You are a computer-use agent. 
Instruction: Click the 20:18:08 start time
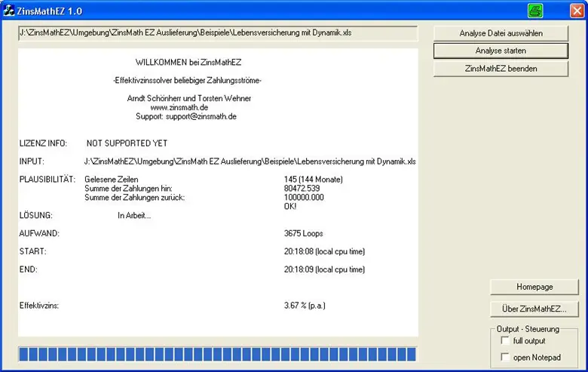[x=299, y=251]
